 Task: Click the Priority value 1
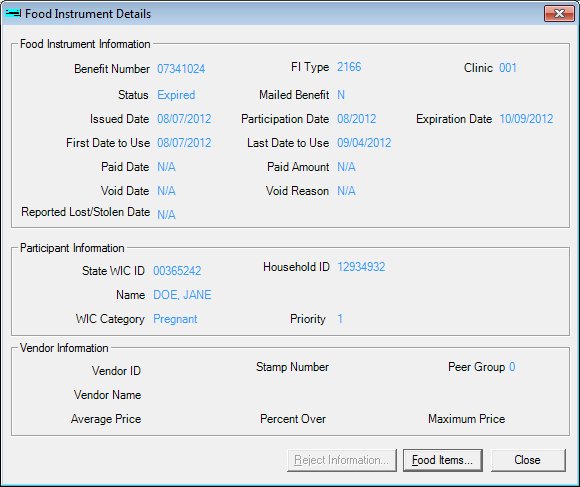(340, 319)
